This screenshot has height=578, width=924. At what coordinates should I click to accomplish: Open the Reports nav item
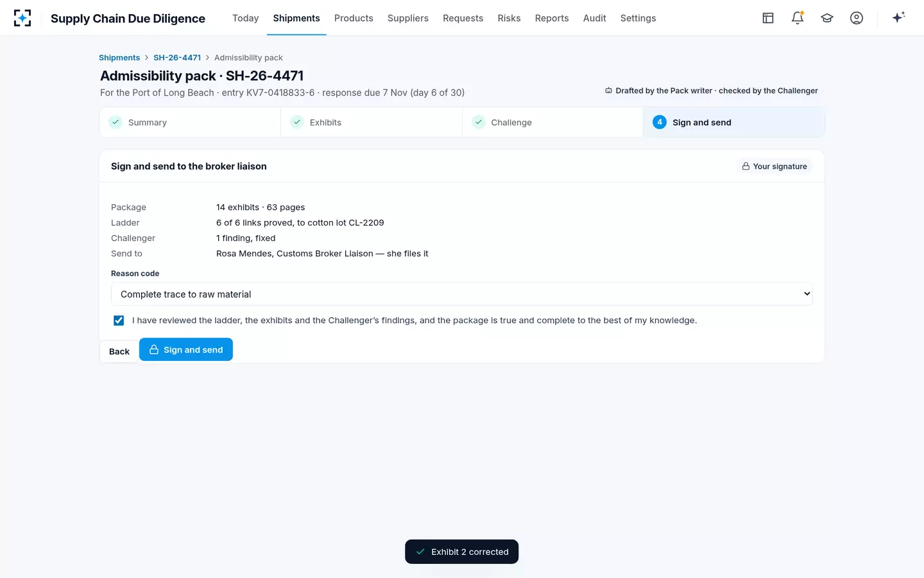(552, 18)
